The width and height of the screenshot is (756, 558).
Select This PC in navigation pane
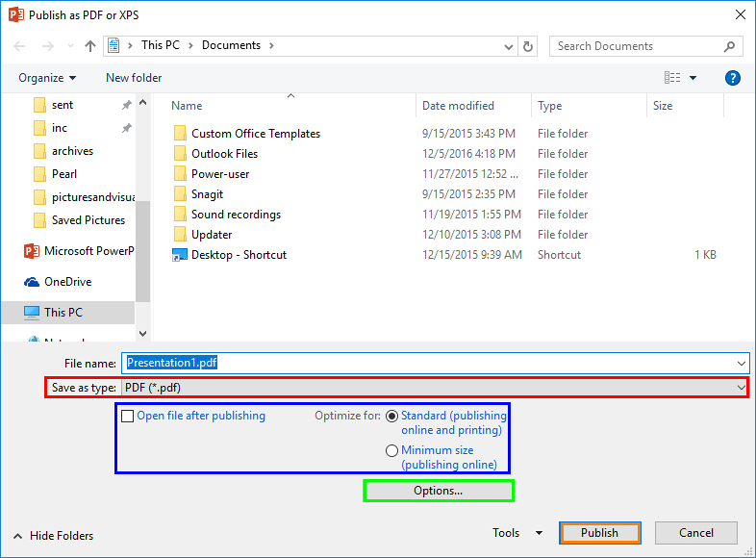[68, 313]
